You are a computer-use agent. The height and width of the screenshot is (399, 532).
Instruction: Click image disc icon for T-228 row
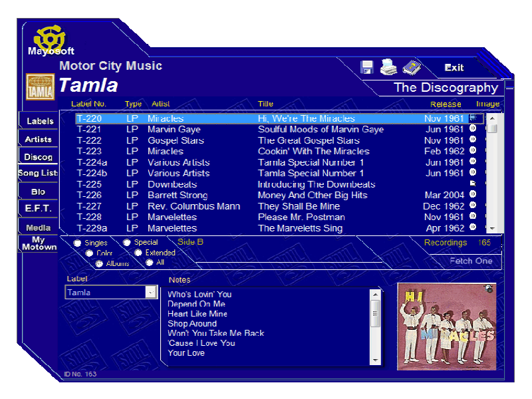click(x=473, y=216)
